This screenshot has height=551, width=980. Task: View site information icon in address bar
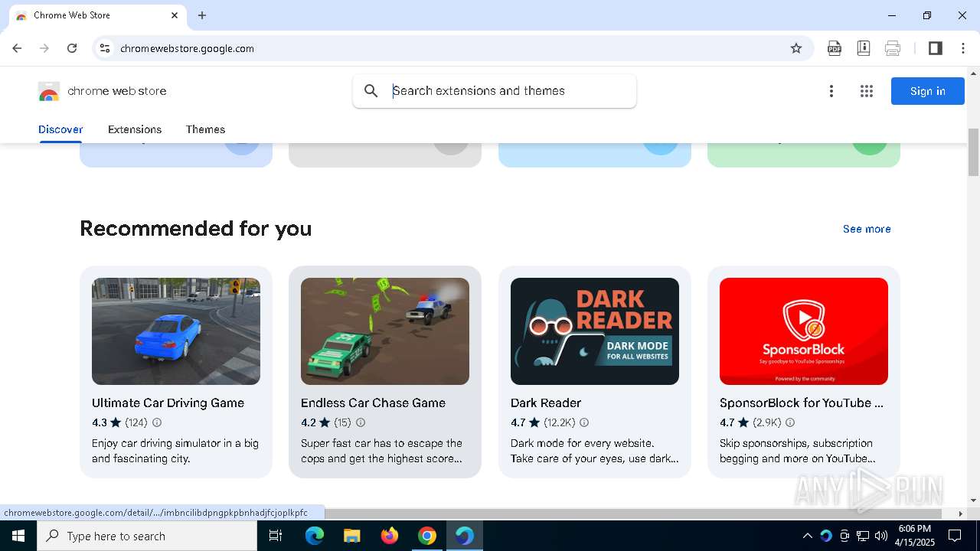(x=106, y=48)
